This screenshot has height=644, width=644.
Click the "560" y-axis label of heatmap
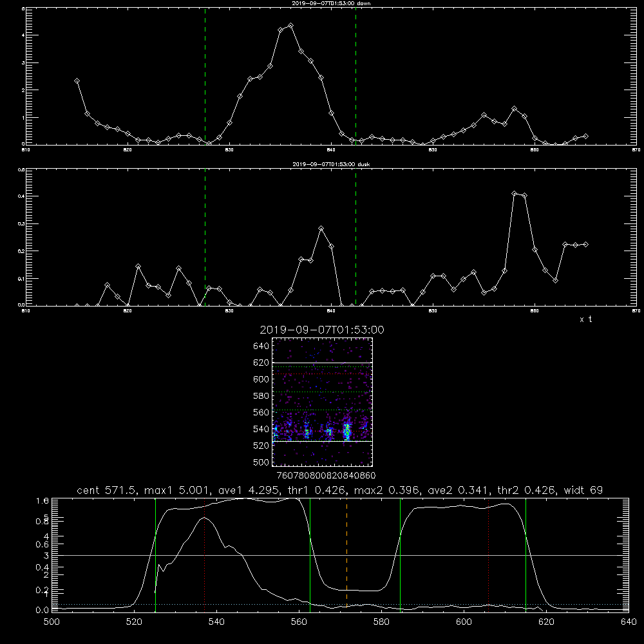(x=261, y=412)
